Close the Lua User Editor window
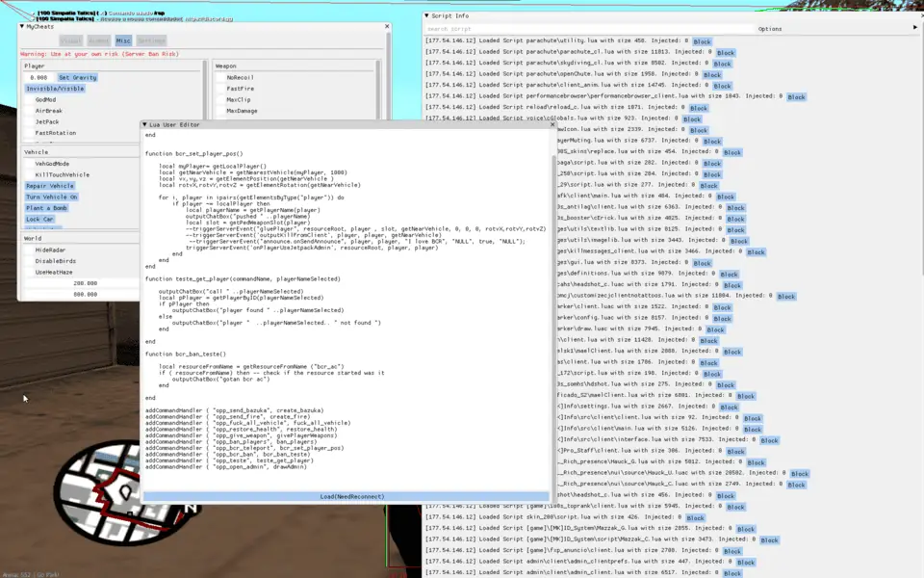Screen dimensions: 924x578 [x=552, y=124]
